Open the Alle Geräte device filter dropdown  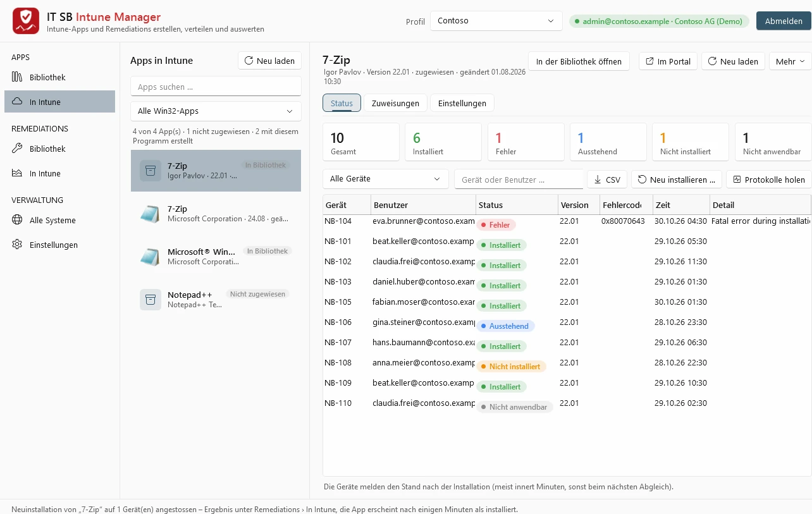(386, 179)
